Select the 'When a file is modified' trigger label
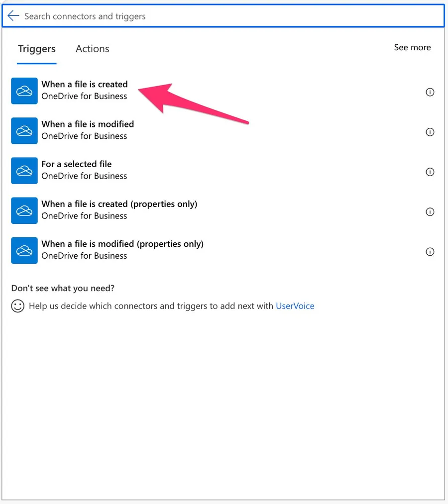This screenshot has height=504, width=448. (x=88, y=124)
